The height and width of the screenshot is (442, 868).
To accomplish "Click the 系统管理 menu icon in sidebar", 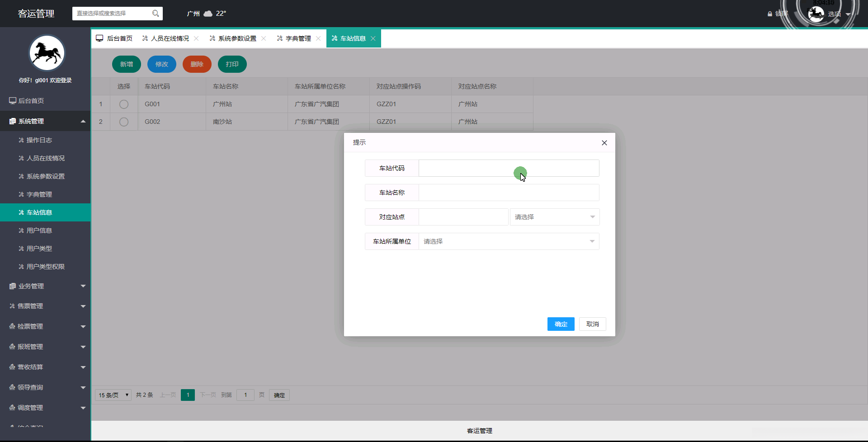I will pyautogui.click(x=13, y=121).
